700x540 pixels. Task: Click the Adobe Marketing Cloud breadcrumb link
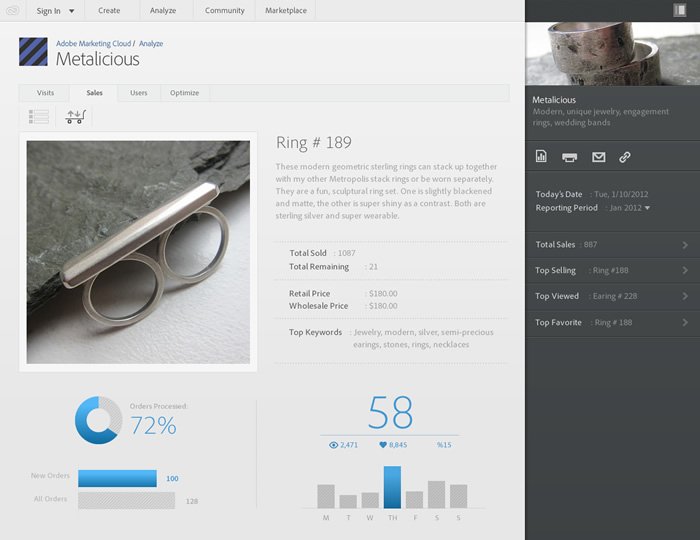[93, 44]
